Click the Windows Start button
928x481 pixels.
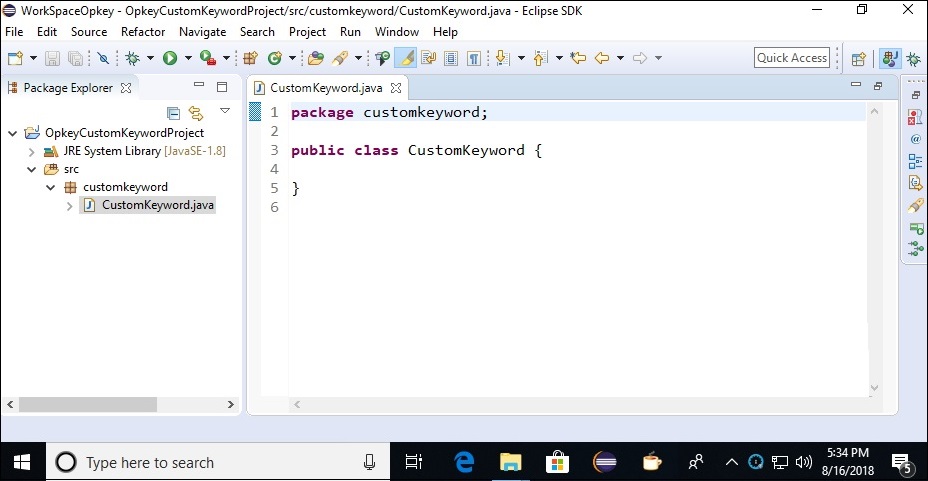click(x=22, y=462)
